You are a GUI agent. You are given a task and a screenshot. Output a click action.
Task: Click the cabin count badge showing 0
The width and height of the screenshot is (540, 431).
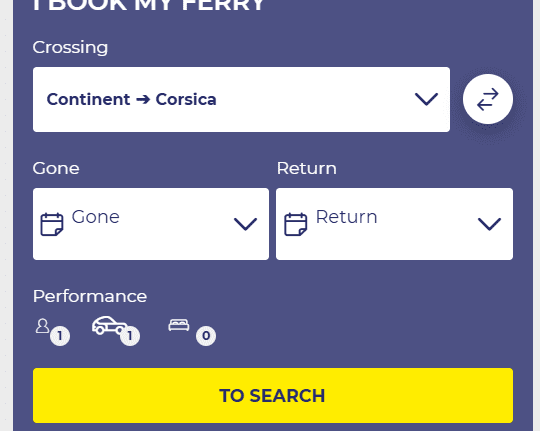(x=206, y=336)
